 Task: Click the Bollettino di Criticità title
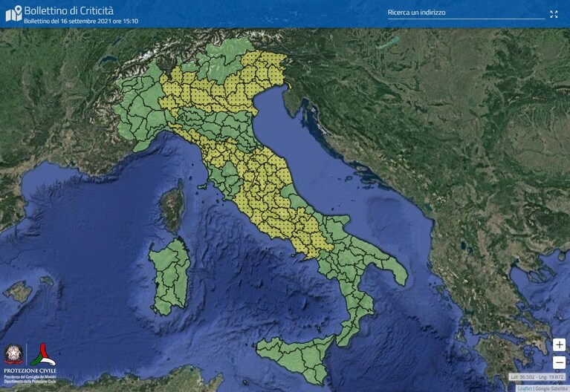(x=68, y=10)
